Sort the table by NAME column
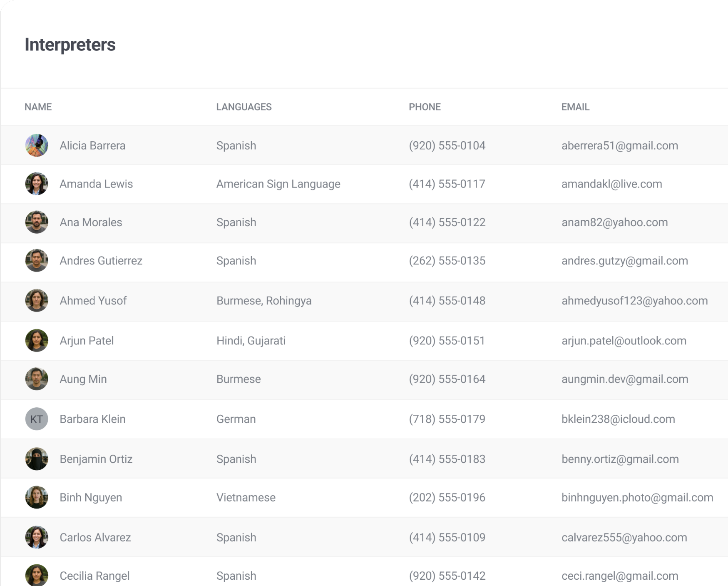This screenshot has height=586, width=728. point(38,107)
